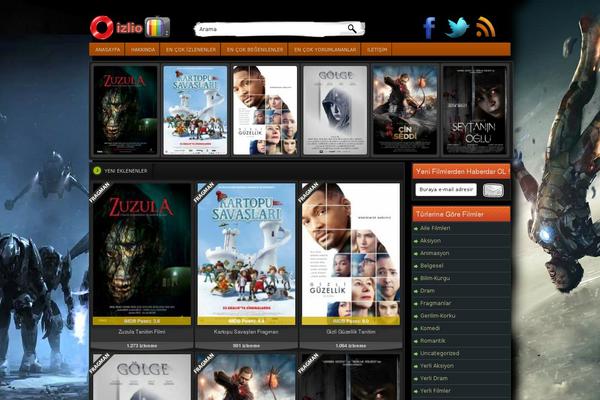
Task: Select Gizli Güzellik poster in top slider
Action: click(265, 110)
